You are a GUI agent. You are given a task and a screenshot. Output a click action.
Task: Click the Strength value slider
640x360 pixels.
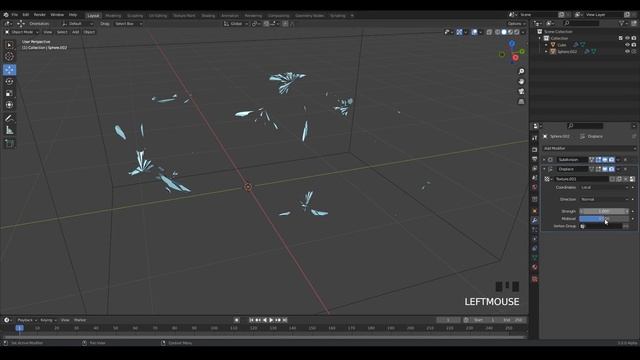(604, 211)
